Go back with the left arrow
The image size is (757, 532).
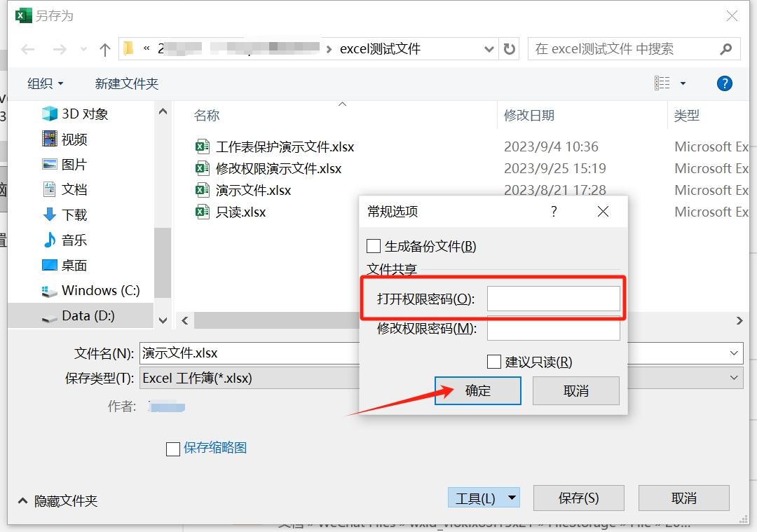pyautogui.click(x=28, y=49)
